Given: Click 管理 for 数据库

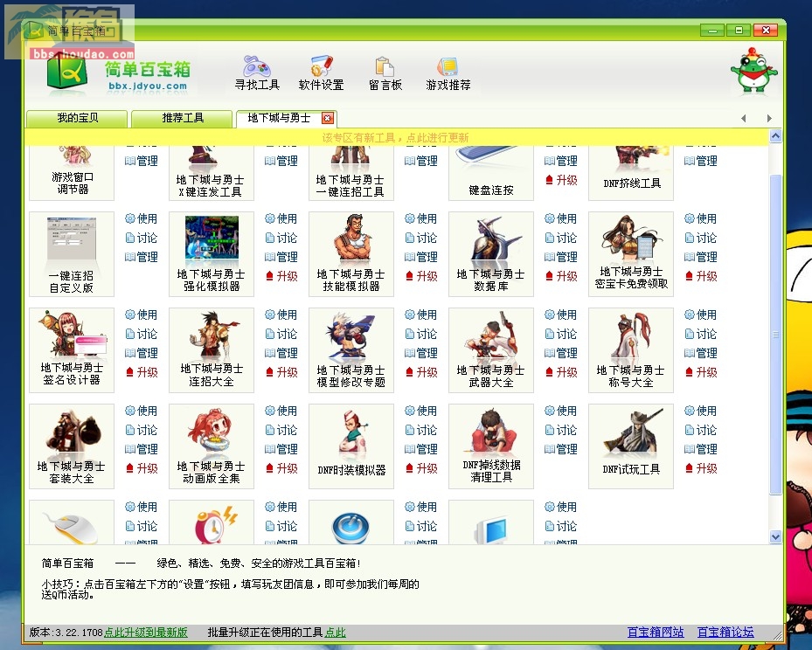Looking at the screenshot, I should (561, 257).
